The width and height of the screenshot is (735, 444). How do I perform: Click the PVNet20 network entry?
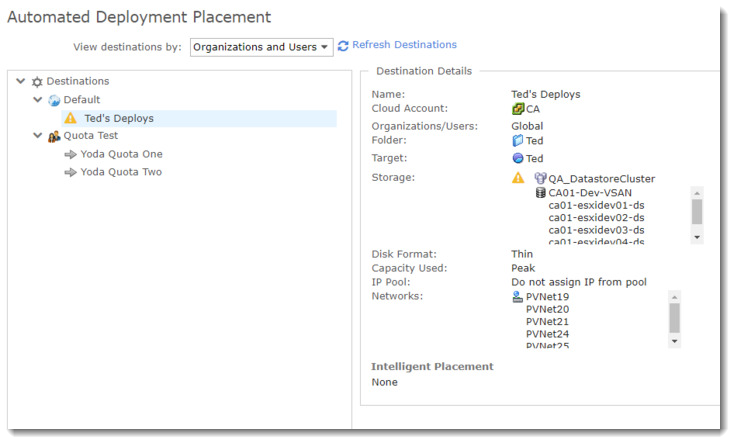[547, 309]
